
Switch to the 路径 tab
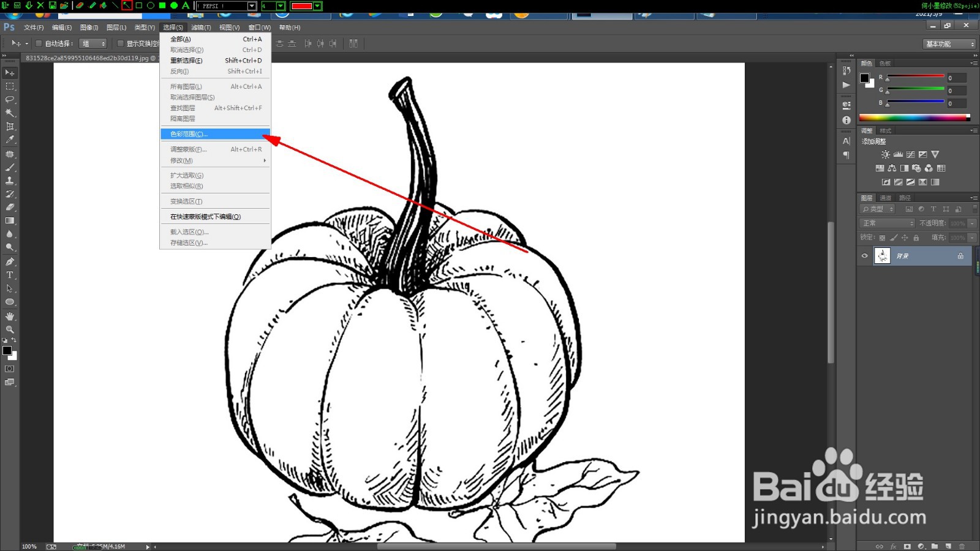(905, 198)
